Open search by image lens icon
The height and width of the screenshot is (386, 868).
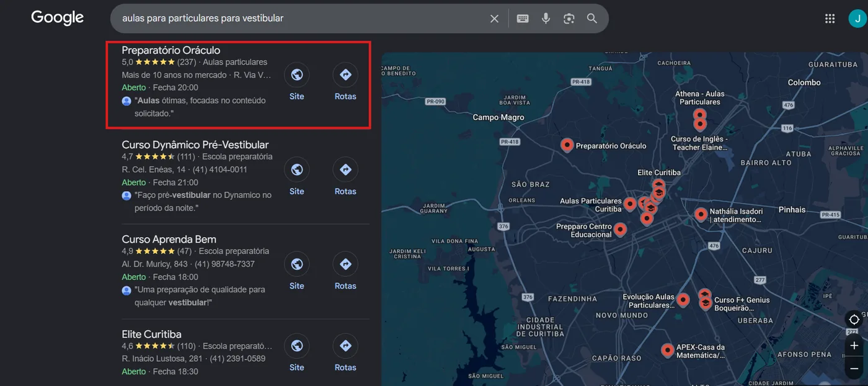point(569,19)
